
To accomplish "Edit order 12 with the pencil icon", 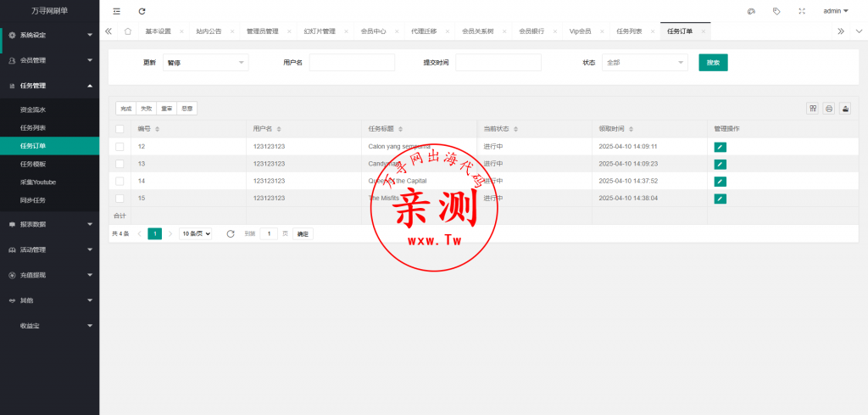I will point(721,147).
